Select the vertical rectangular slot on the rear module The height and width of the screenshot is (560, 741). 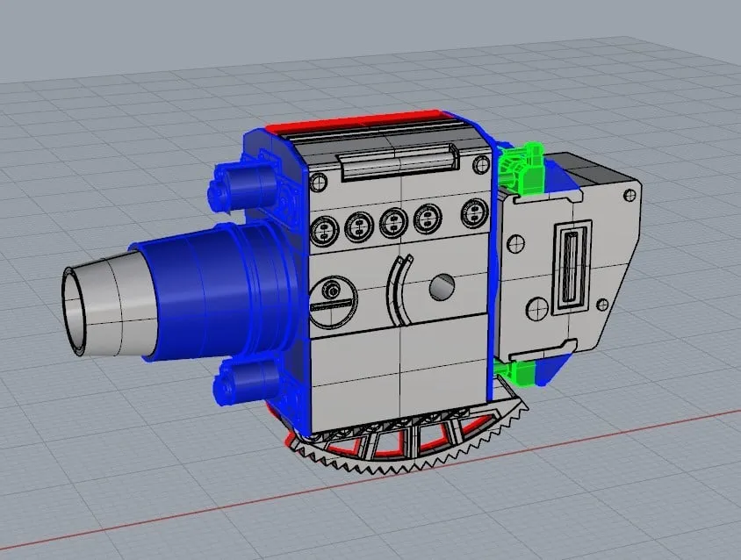tap(572, 267)
